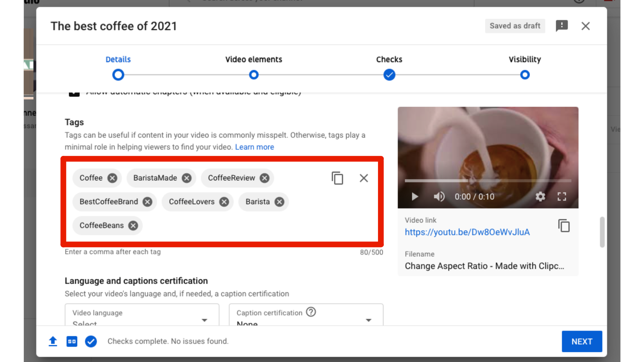Viewport: 644px width, 362px height.
Task: Click the 'Checks complete. No issues found.' text
Action: coord(168,341)
